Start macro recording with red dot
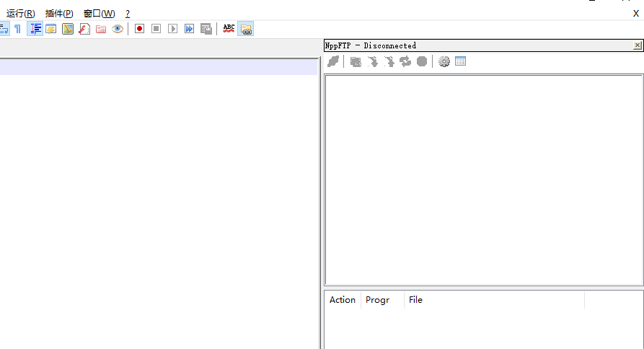This screenshot has width=644, height=349. point(139,29)
